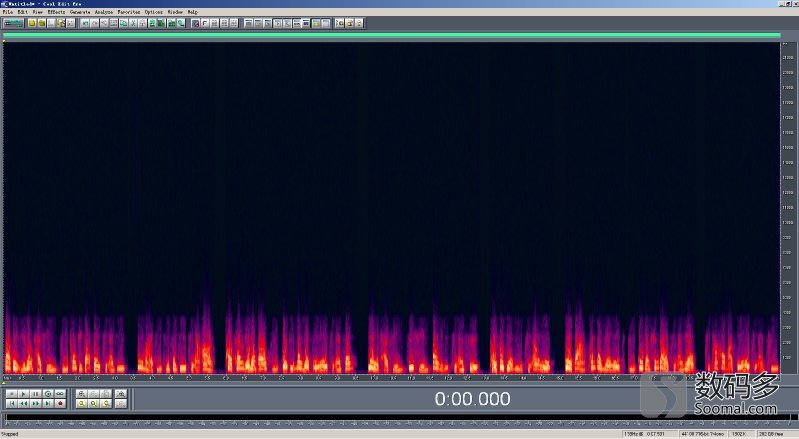Click the Zoom Out Full icon
Screen dimensions: 799x439
tap(106, 394)
